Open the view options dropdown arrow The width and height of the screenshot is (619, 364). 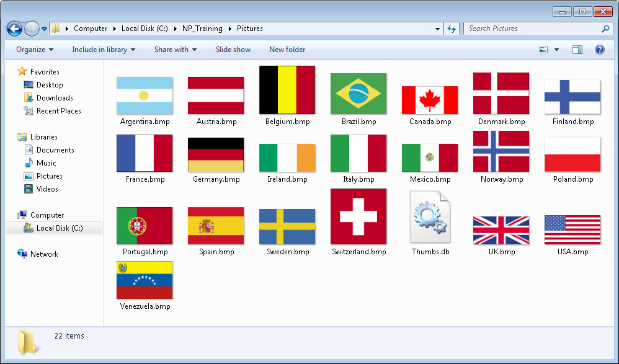pyautogui.click(x=556, y=50)
